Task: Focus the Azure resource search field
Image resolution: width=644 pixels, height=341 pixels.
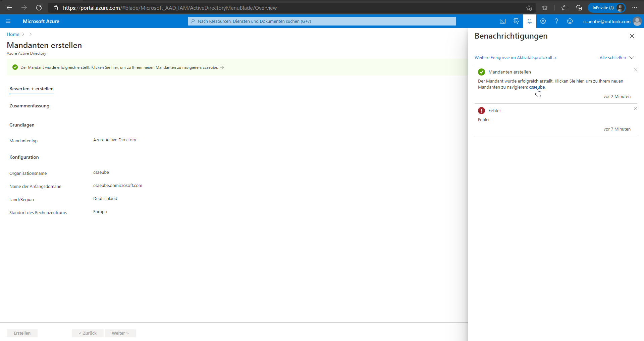Action: (322, 21)
